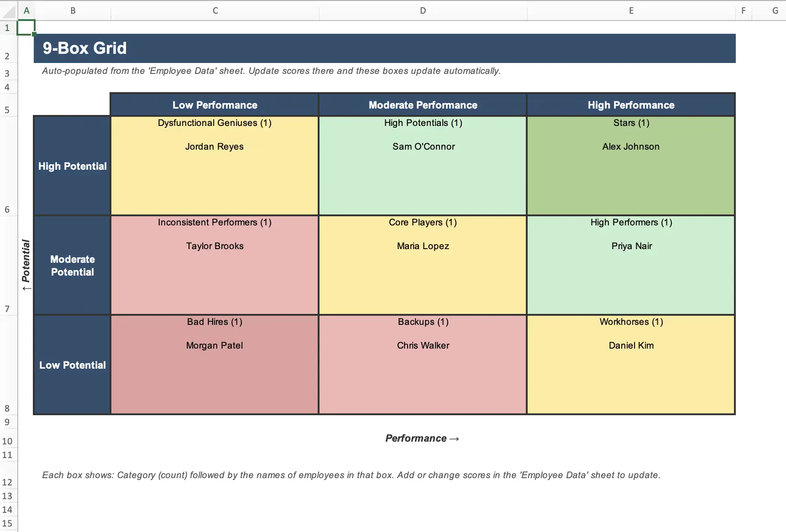Click the vertical Potential axis label
Image resolution: width=786 pixels, height=532 pixels.
pyautogui.click(x=26, y=265)
